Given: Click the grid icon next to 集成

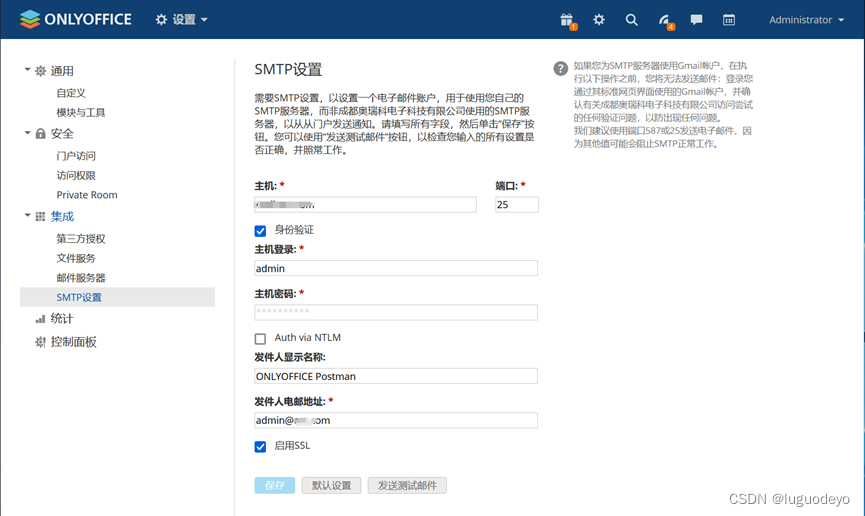Looking at the screenshot, I should click(40, 216).
